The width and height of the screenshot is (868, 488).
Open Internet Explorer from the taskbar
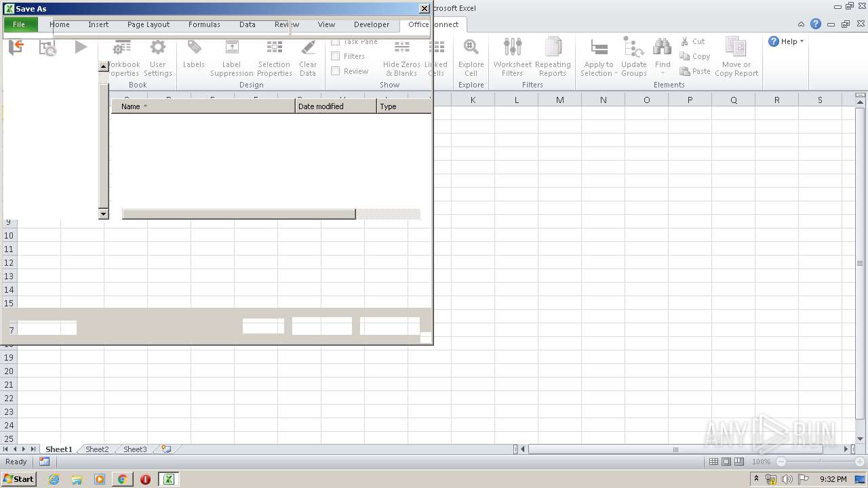[54, 479]
